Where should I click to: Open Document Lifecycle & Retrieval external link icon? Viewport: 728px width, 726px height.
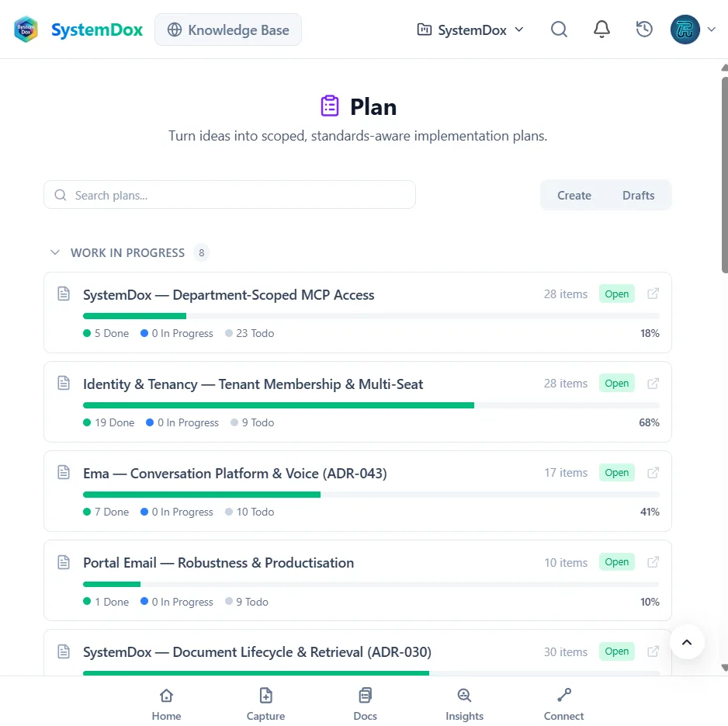point(653,651)
